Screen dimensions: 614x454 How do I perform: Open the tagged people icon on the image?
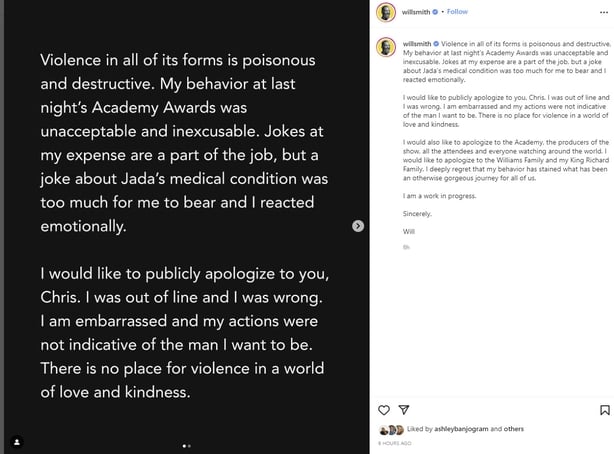[x=16, y=441]
